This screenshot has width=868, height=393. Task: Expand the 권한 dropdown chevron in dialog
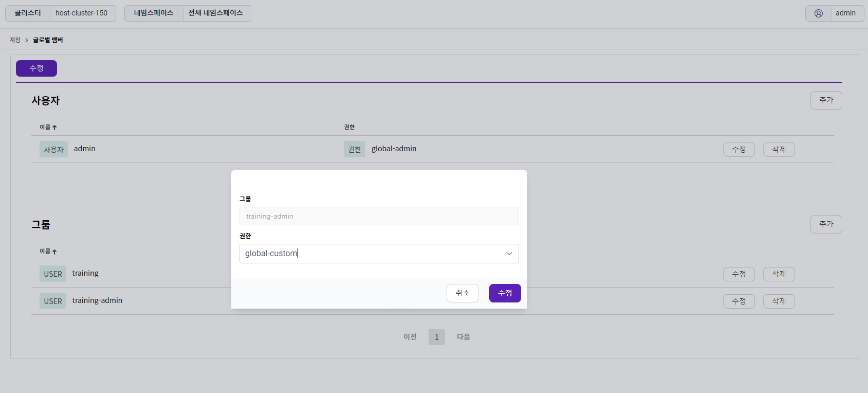coord(509,254)
